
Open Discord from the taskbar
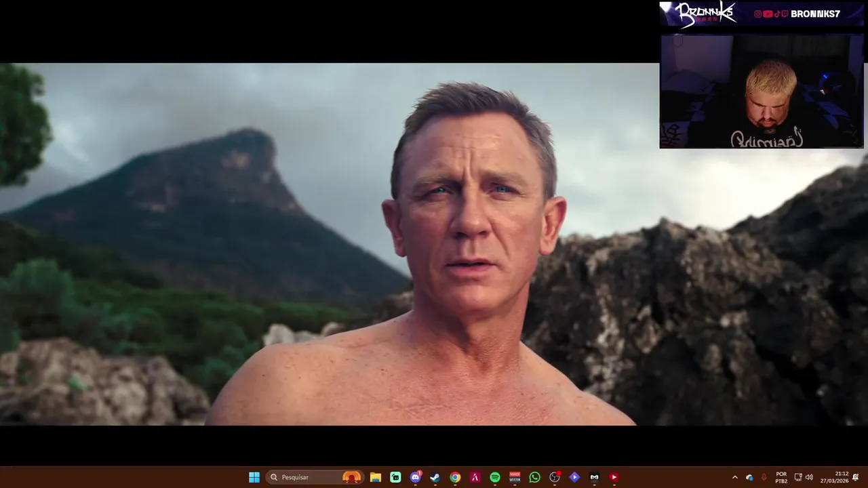point(415,477)
